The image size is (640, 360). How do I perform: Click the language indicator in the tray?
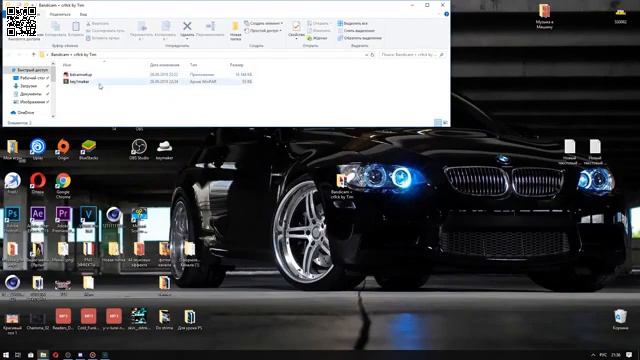[603, 355]
